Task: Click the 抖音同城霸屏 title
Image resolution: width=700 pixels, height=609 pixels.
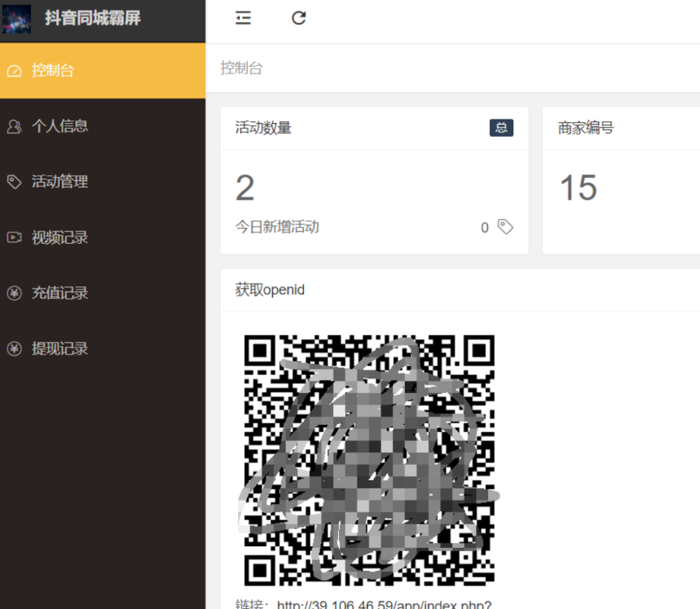Action: (x=93, y=18)
